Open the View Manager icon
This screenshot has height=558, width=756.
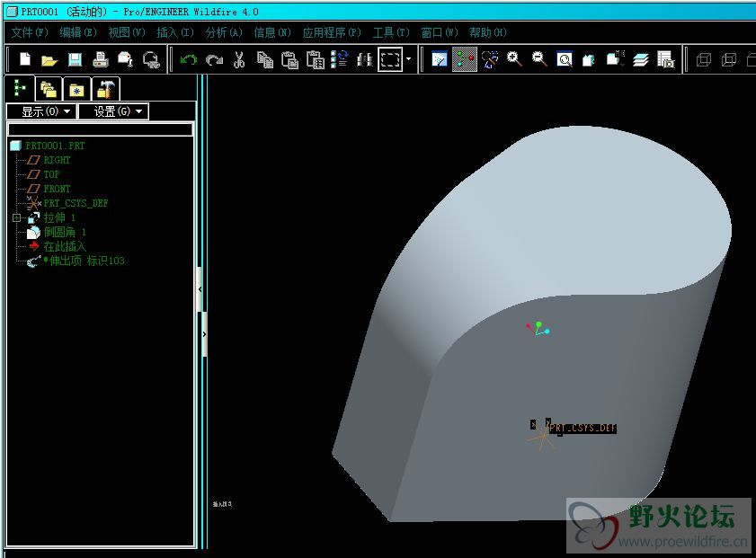666,59
